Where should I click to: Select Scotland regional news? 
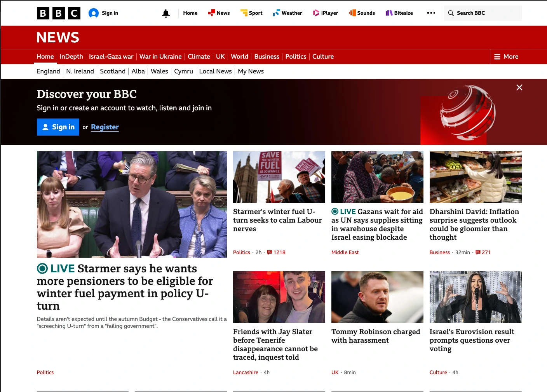[113, 71]
